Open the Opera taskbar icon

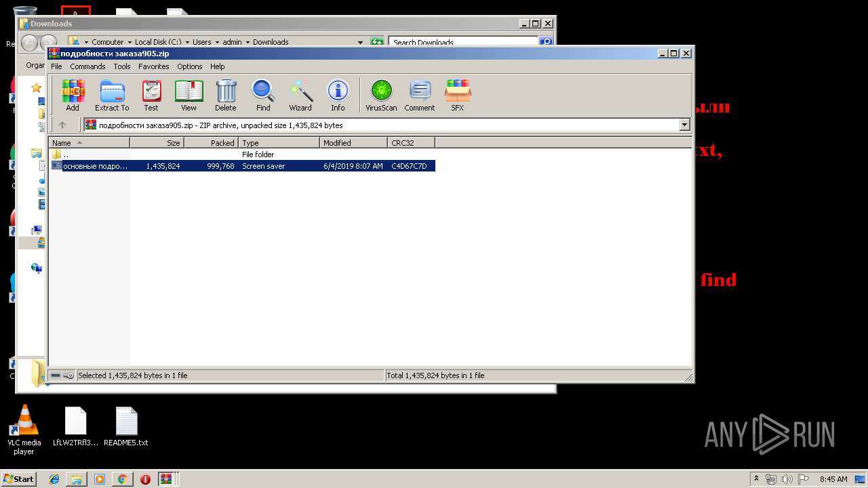point(145,479)
